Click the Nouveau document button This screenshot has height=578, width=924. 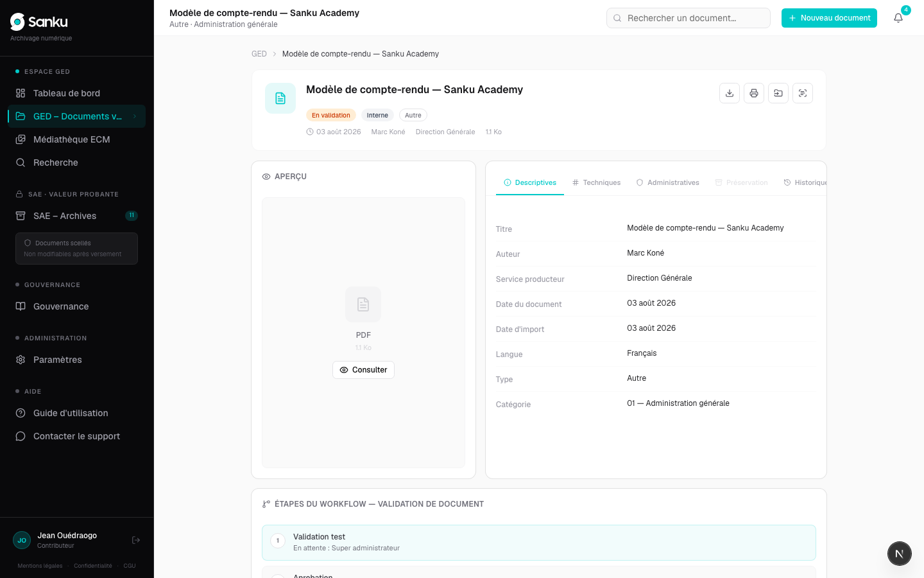tap(829, 18)
